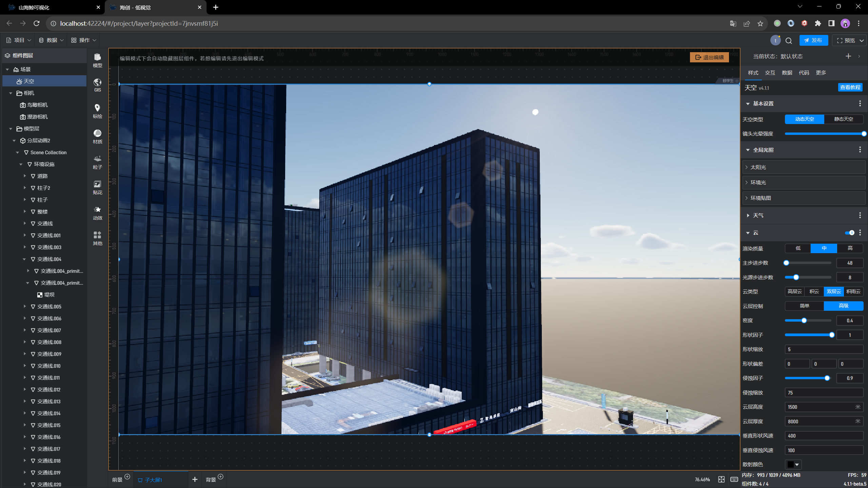Image resolution: width=868 pixels, height=488 pixels.
Task: Switch to the 交互 tab
Action: (770, 73)
